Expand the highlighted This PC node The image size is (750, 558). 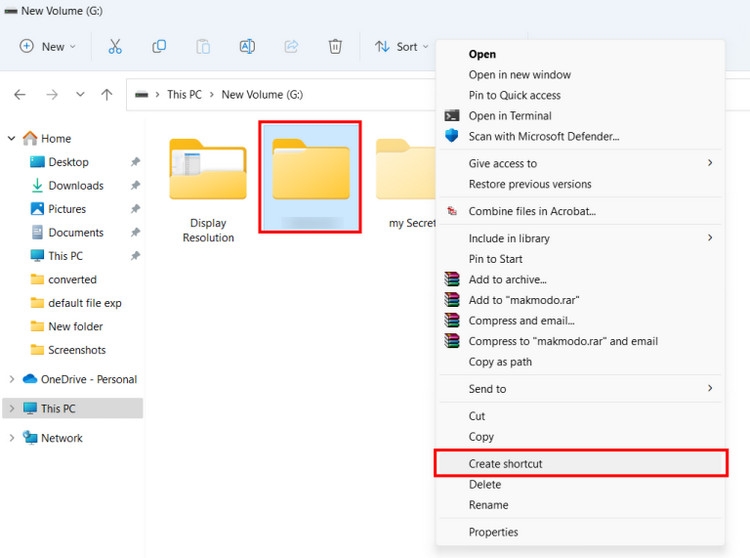click(11, 408)
